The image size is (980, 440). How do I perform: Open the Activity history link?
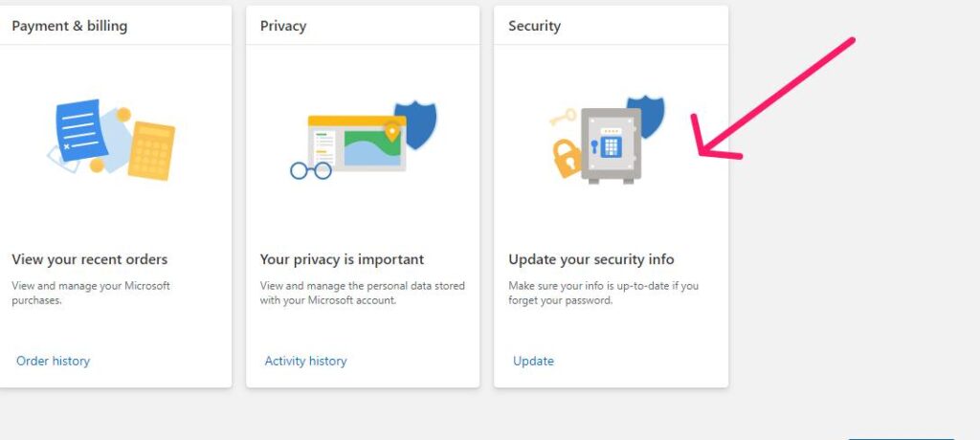(305, 361)
